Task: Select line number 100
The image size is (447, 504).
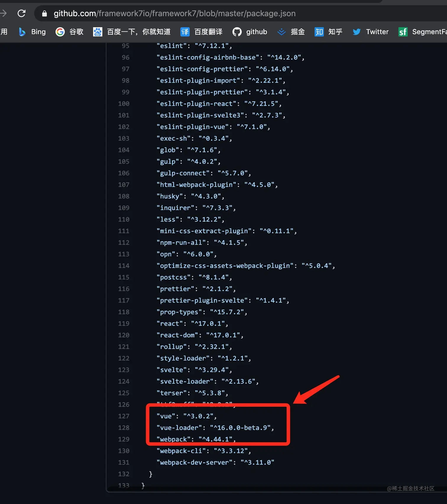Action: [124, 104]
